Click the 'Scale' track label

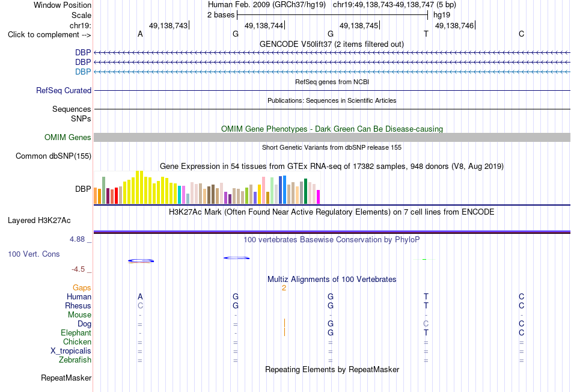coord(81,15)
